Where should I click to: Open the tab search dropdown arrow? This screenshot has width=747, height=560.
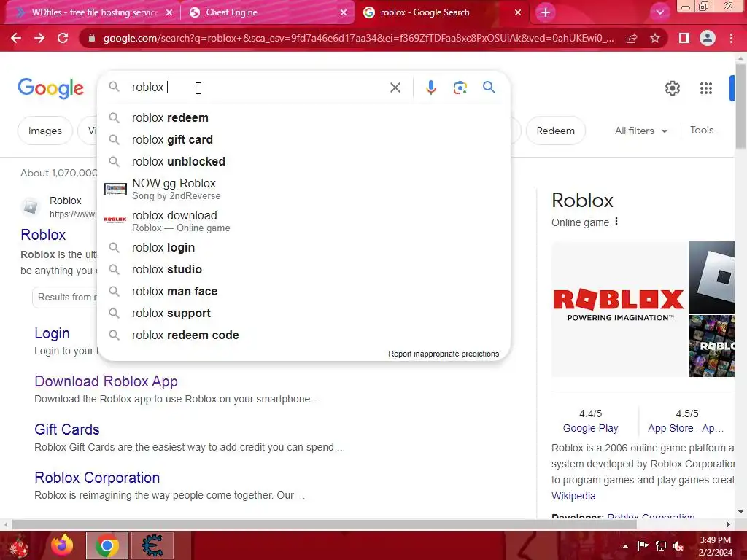(659, 12)
